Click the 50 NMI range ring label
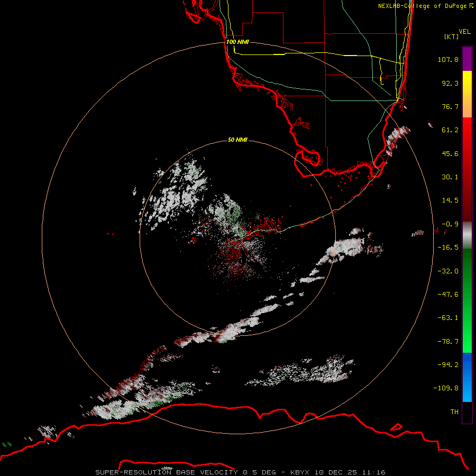Screen dimensions: 476x476 click(237, 140)
